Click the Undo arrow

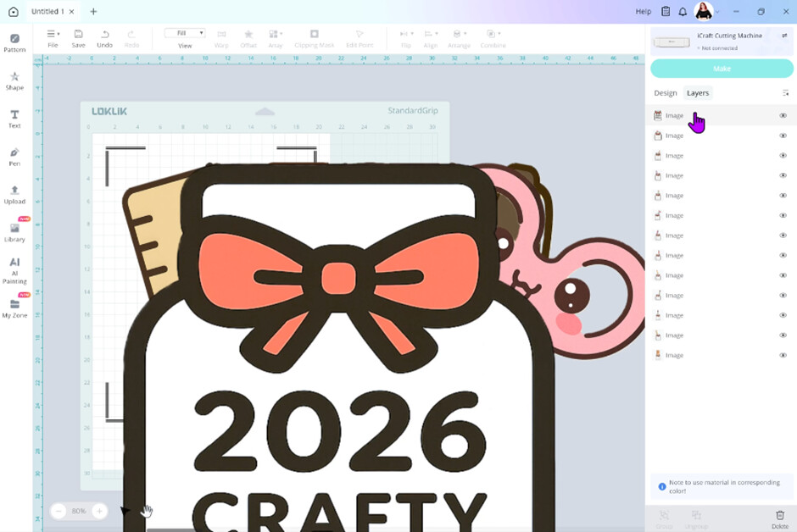tap(104, 37)
